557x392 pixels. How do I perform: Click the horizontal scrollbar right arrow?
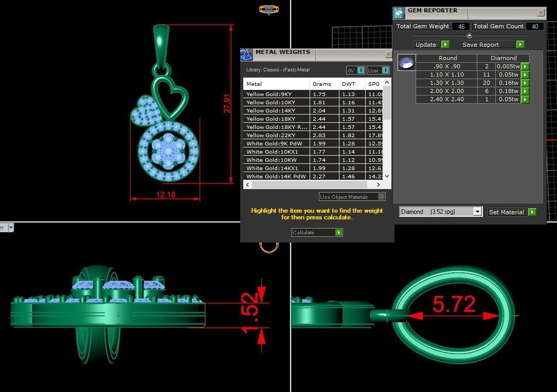(x=379, y=185)
